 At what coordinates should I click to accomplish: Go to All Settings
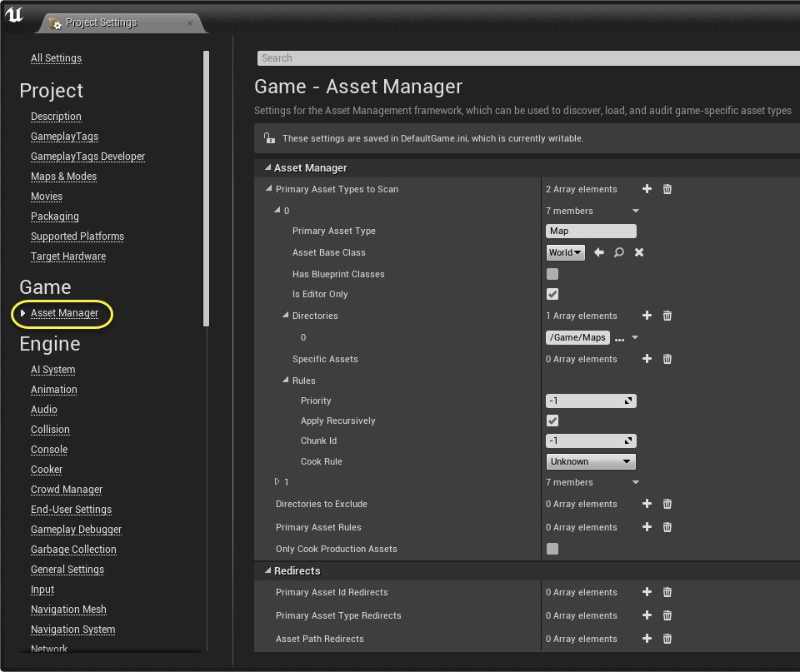(x=56, y=58)
